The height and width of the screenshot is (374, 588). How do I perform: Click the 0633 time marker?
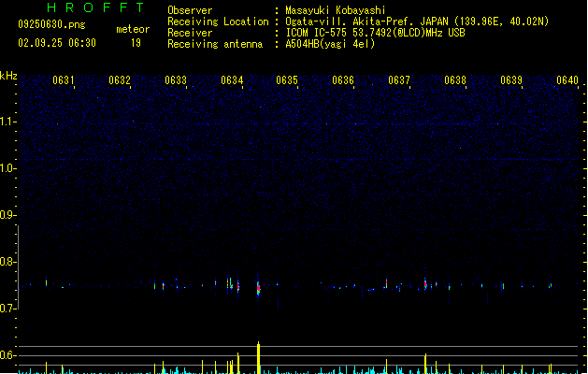pos(176,80)
